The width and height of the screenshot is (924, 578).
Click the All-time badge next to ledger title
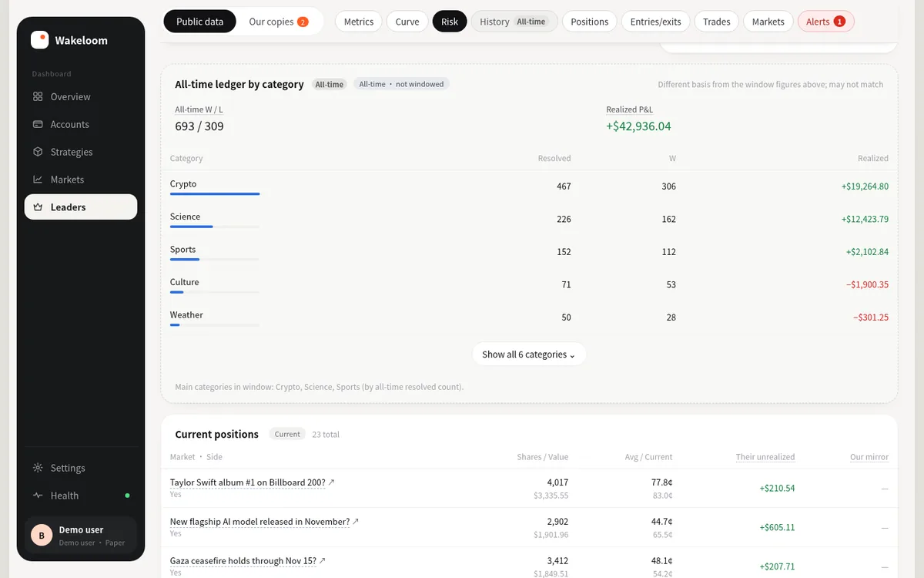330,85
